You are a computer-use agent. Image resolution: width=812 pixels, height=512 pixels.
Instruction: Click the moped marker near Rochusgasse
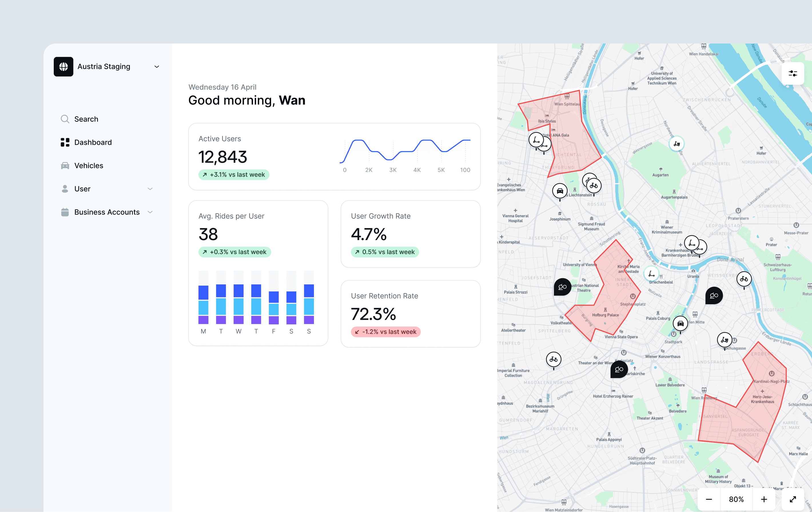coord(724,340)
